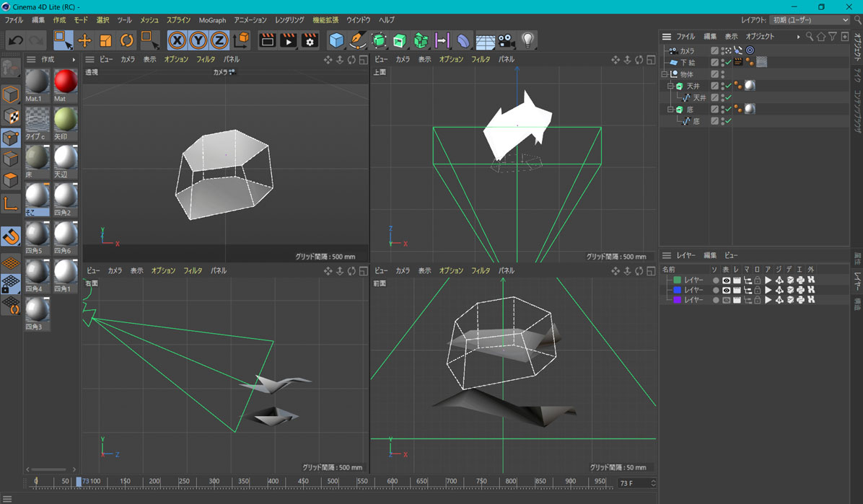Click オブジェクト in the Object Manager menu
This screenshot has height=504, width=863.
pos(760,37)
